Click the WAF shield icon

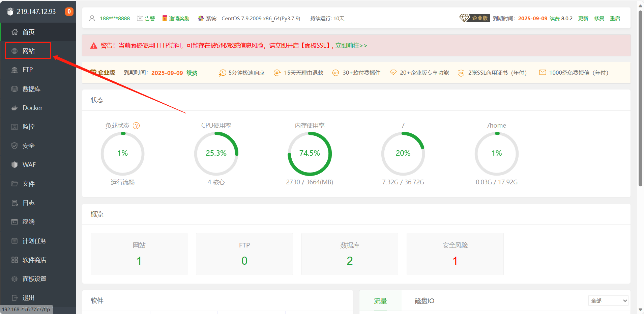pyautogui.click(x=14, y=165)
